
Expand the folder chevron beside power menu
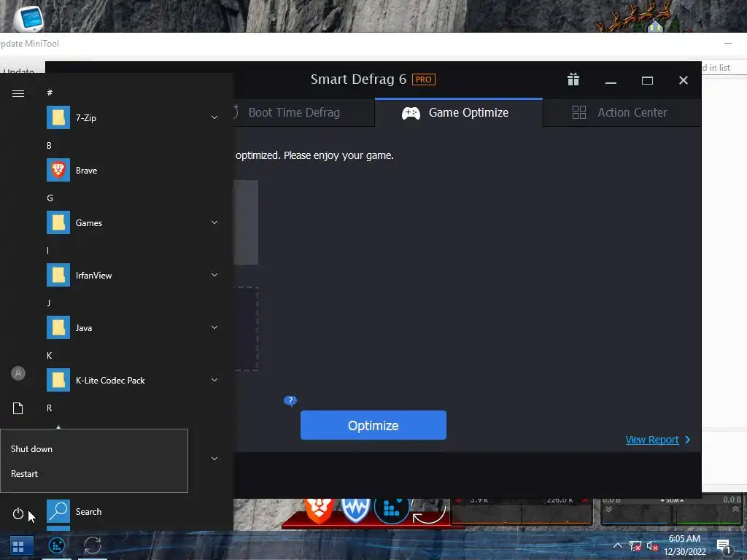click(x=214, y=459)
